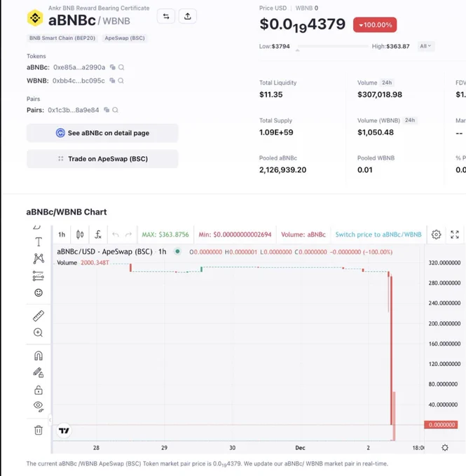Toggle the 24h label beside Volume

(387, 83)
